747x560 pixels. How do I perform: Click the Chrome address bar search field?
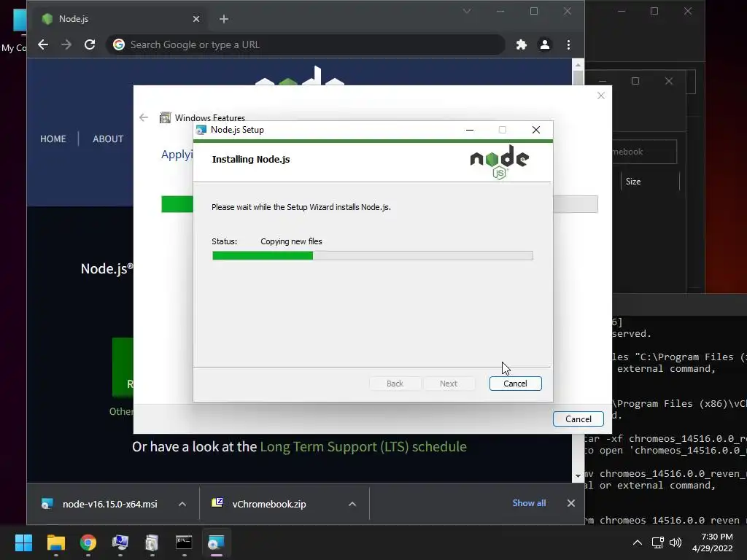tap(306, 44)
